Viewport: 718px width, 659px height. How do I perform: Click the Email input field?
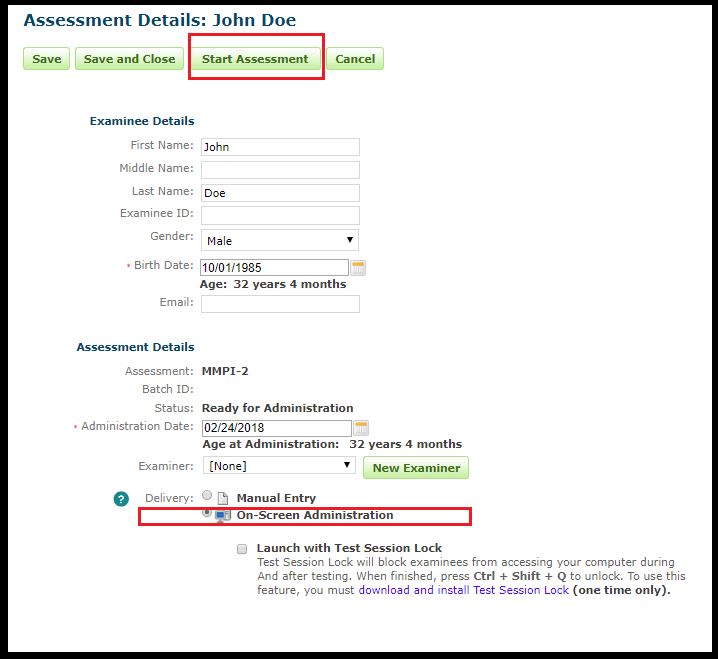[279, 303]
